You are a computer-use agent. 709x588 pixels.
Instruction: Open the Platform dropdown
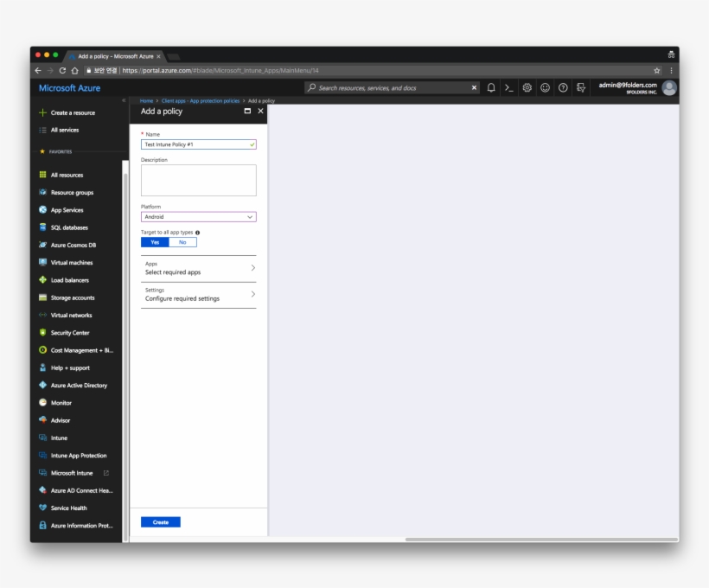click(198, 216)
